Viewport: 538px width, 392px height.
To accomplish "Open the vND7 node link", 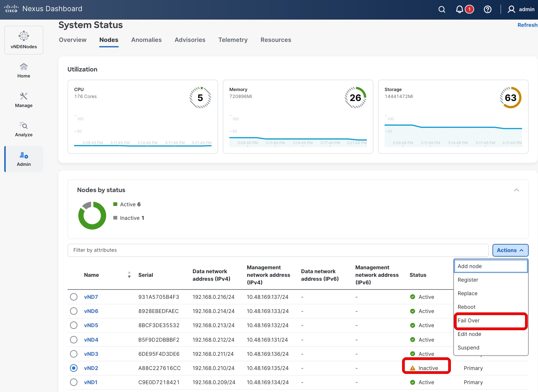I will tap(91, 297).
